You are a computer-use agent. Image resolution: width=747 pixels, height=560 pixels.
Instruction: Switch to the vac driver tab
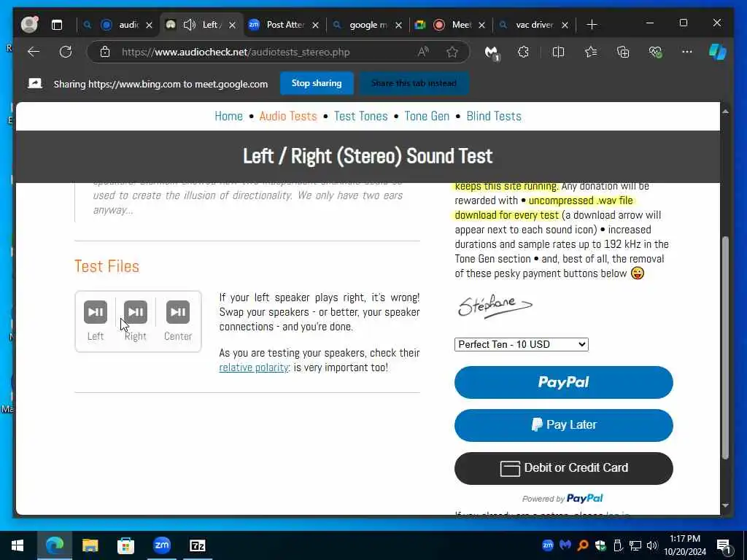[x=533, y=25]
